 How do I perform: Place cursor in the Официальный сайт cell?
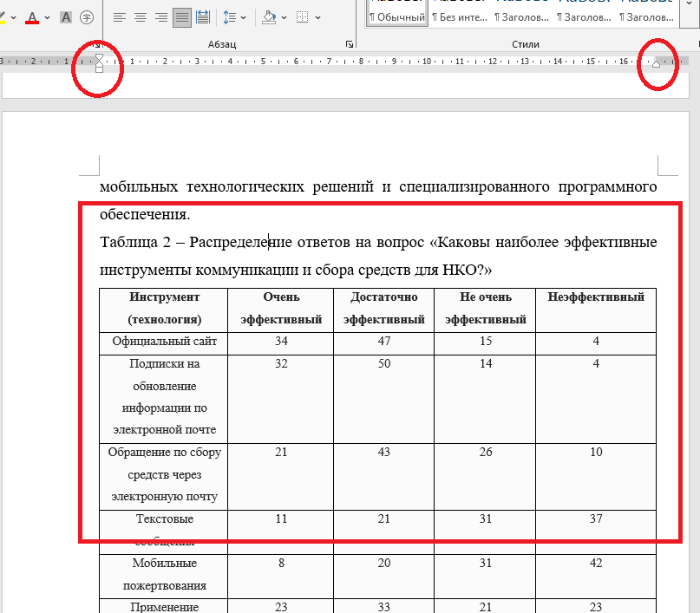(x=163, y=342)
